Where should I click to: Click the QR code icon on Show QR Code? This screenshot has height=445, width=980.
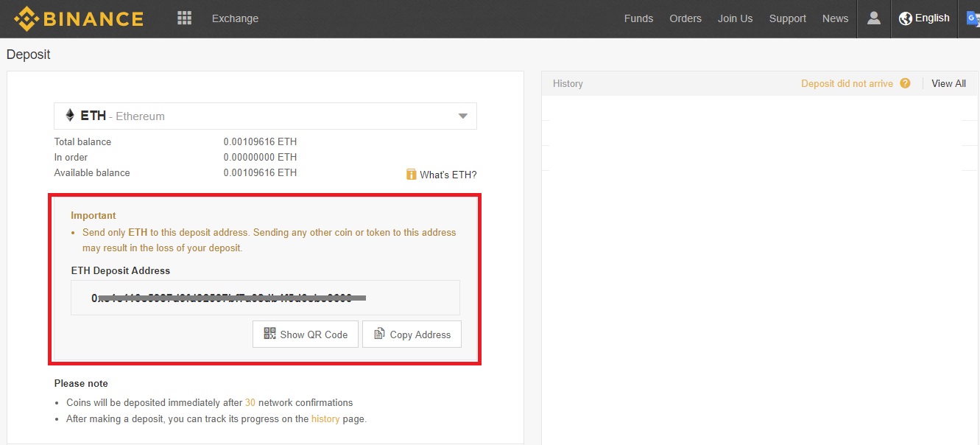(x=269, y=334)
